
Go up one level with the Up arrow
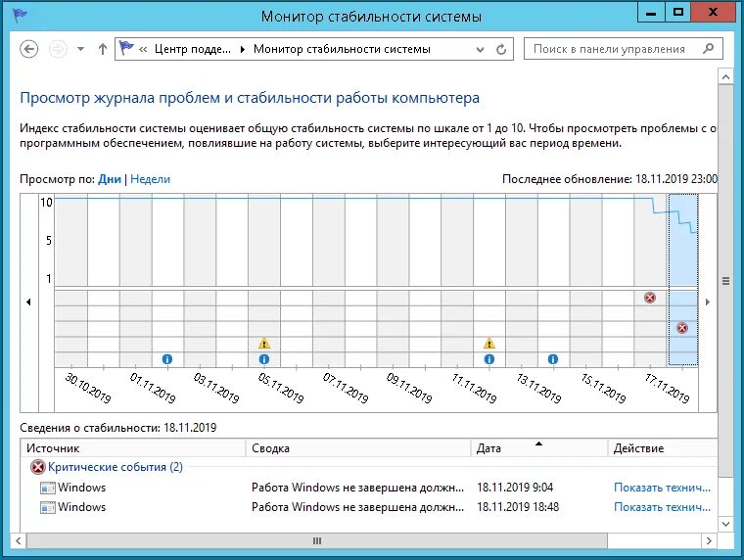point(103,49)
